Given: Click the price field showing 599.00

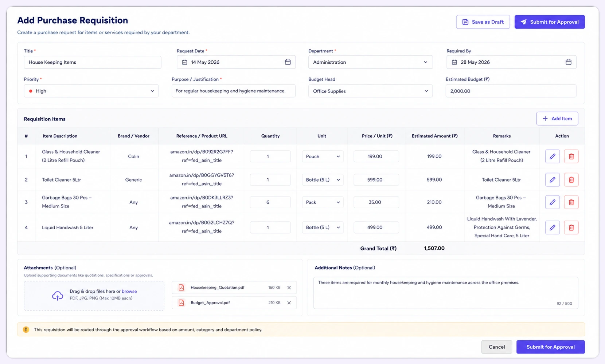Looking at the screenshot, I should click(376, 180).
